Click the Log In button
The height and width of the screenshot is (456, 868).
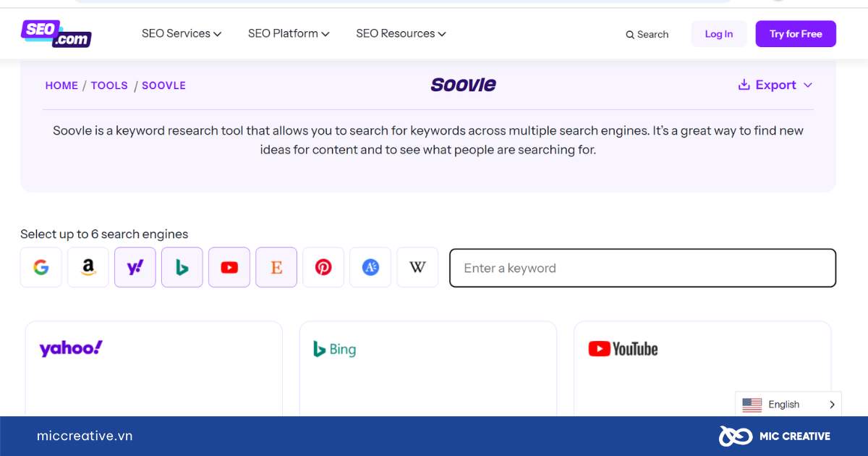(719, 34)
